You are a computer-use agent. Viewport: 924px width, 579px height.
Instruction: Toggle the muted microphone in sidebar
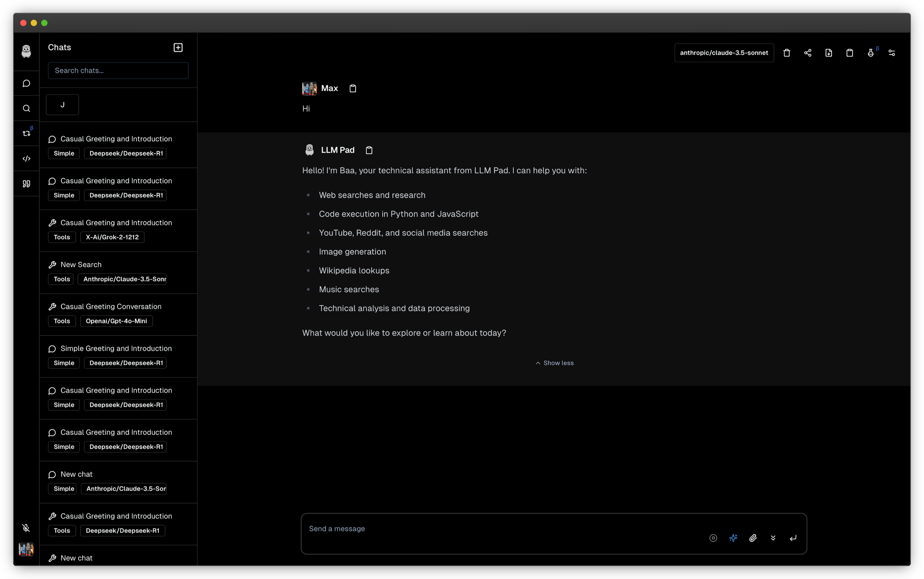26,528
